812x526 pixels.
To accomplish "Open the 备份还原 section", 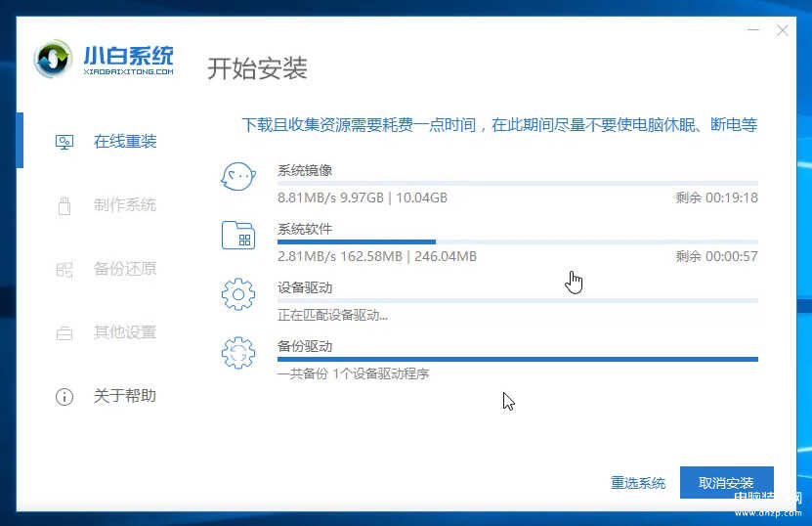I will pos(125,269).
